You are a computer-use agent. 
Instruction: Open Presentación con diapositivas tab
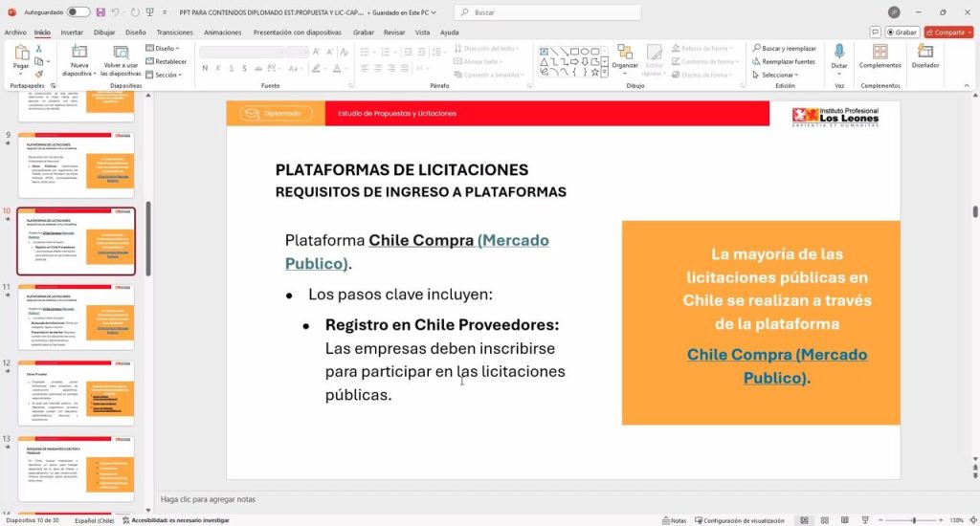[x=297, y=32]
